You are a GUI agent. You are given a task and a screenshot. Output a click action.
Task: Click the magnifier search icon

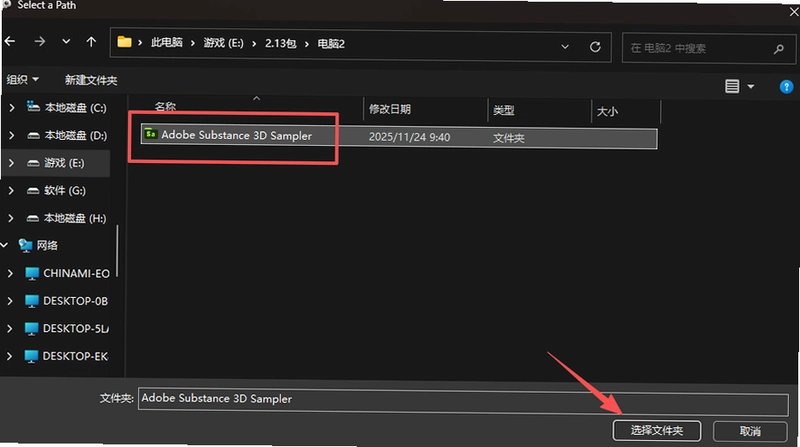tap(779, 49)
